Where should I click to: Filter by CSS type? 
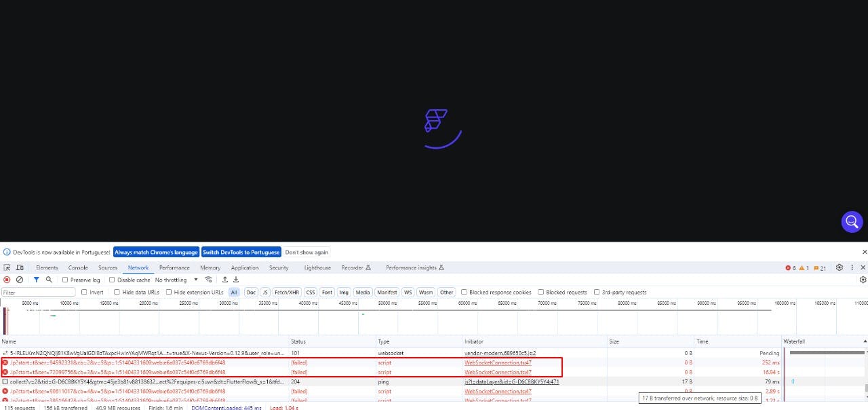(311, 293)
